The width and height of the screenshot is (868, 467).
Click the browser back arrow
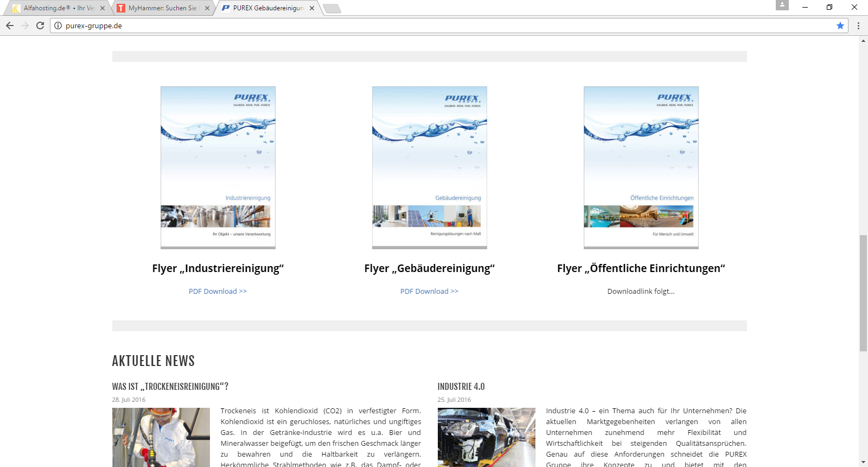tap(10, 26)
